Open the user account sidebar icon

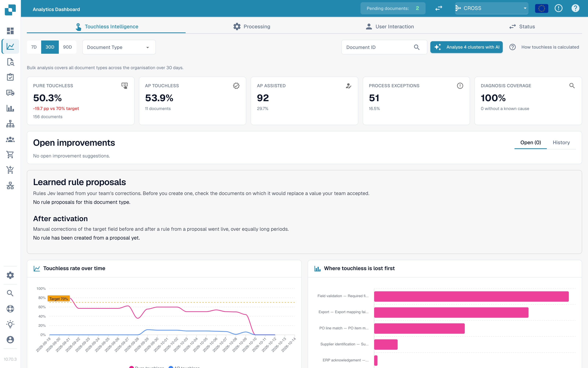[10, 339]
